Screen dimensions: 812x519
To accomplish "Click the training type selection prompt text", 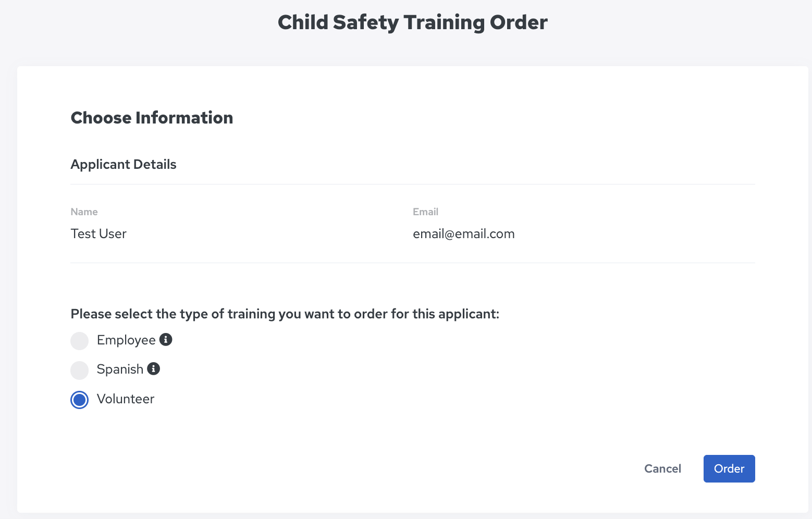I will pyautogui.click(x=285, y=314).
